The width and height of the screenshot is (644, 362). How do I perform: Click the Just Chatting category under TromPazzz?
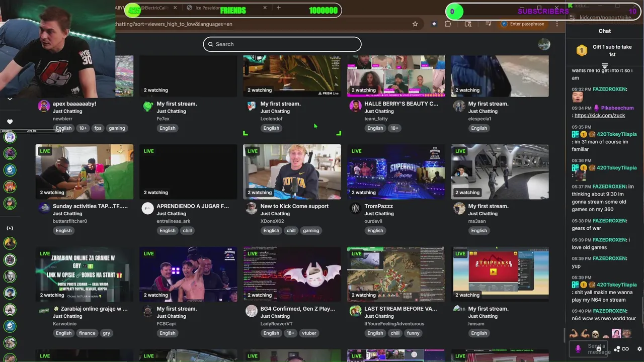[x=379, y=214]
